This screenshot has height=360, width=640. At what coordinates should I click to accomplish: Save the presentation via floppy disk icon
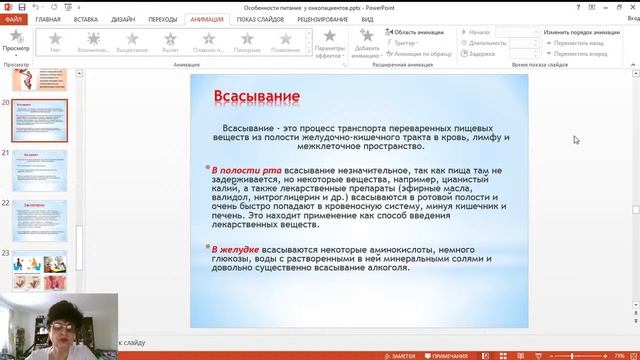point(22,7)
